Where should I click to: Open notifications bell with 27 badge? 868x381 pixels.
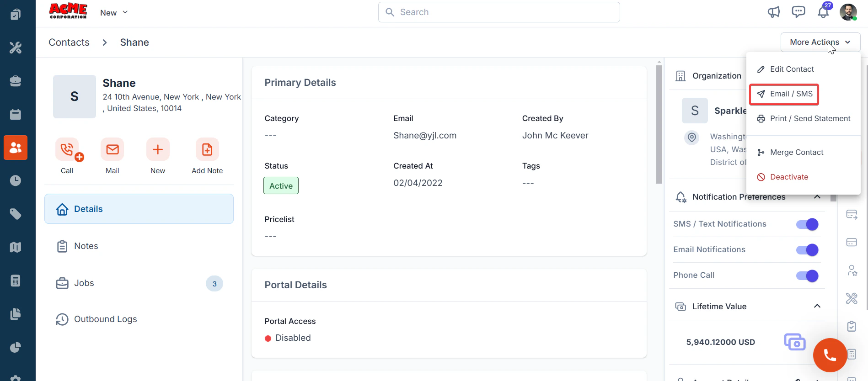824,12
